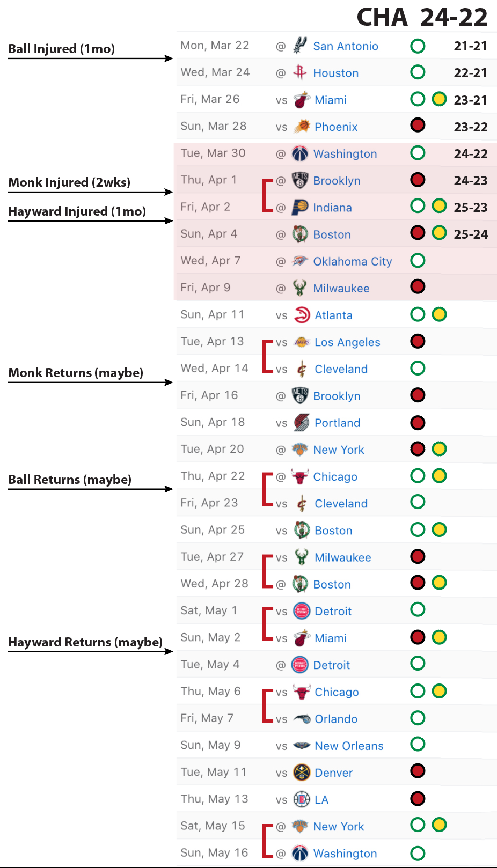Open the Los Angeles team link
Viewport: 497px width, 868px height.
tap(347, 342)
